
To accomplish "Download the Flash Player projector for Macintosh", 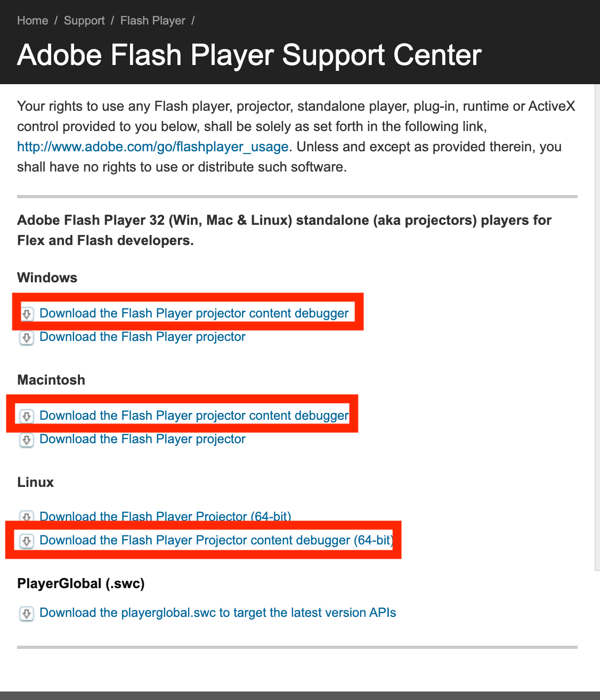I will tap(142, 440).
